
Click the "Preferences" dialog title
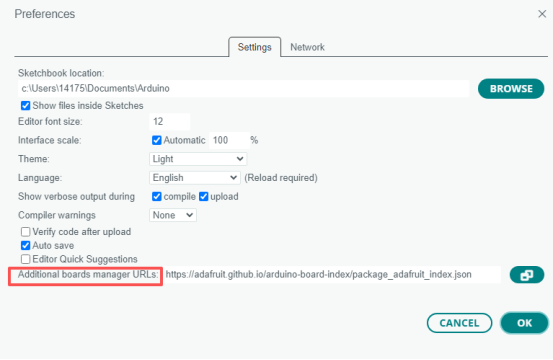(x=45, y=14)
